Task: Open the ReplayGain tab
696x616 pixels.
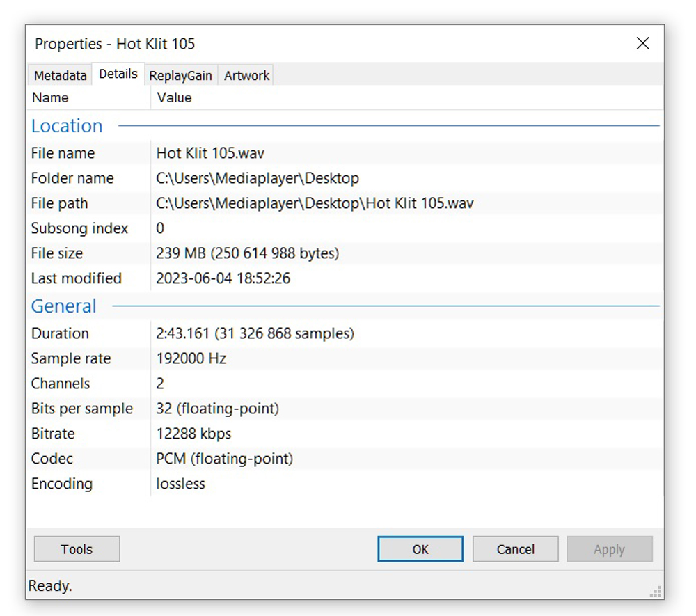Action: tap(180, 76)
